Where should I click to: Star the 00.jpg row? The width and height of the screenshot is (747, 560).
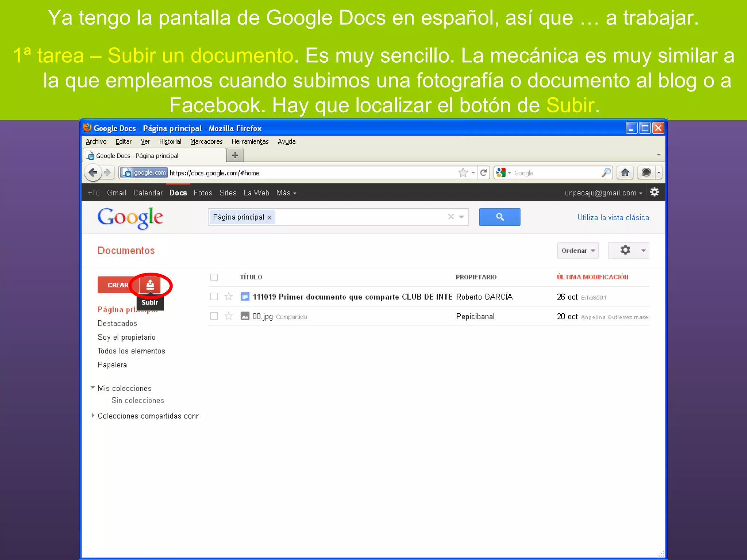coord(229,316)
